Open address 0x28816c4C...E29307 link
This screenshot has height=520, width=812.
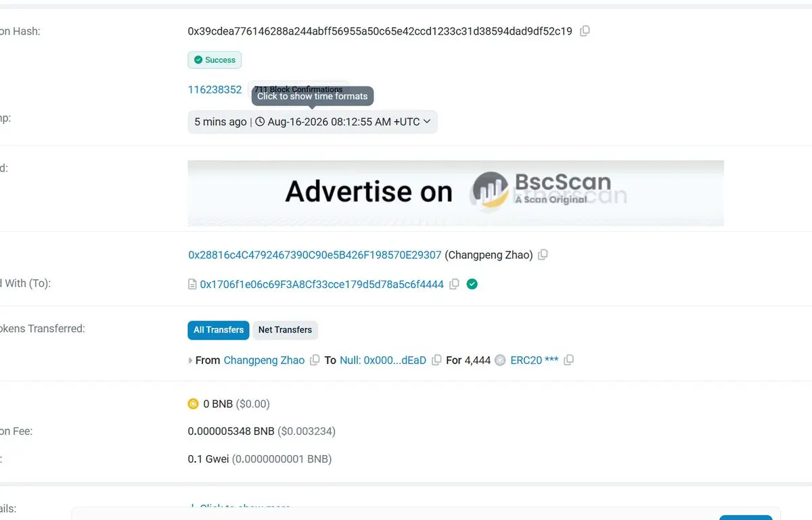click(315, 255)
